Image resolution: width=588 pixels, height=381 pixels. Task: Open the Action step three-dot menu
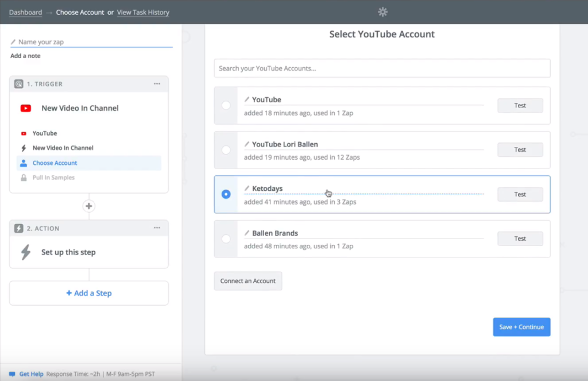(157, 228)
